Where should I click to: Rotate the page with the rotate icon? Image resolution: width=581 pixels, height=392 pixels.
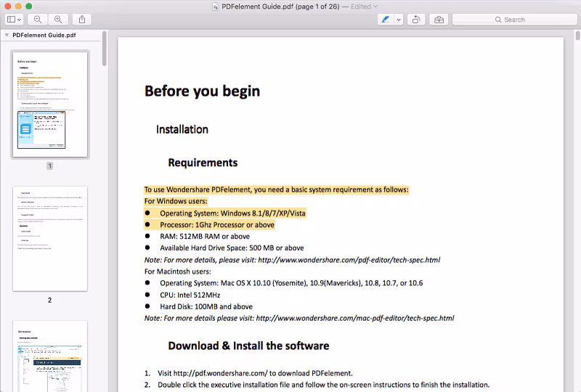tap(416, 20)
